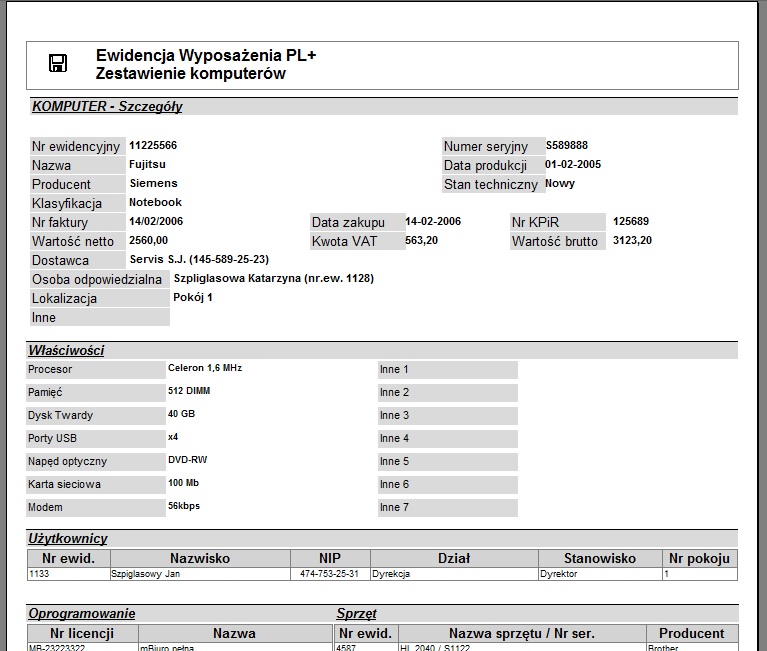
Task: Select processor value 'Celeron 1,6 MHz'
Action: (205, 368)
